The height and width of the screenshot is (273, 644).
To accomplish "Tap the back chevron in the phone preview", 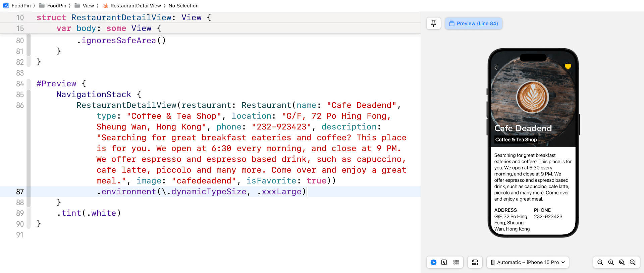I will 496,68.
